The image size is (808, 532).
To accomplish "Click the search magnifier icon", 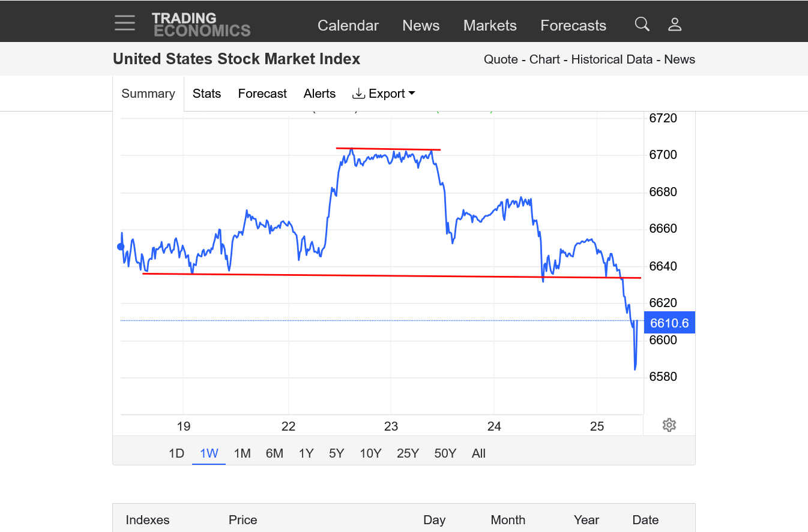I will coord(642,25).
